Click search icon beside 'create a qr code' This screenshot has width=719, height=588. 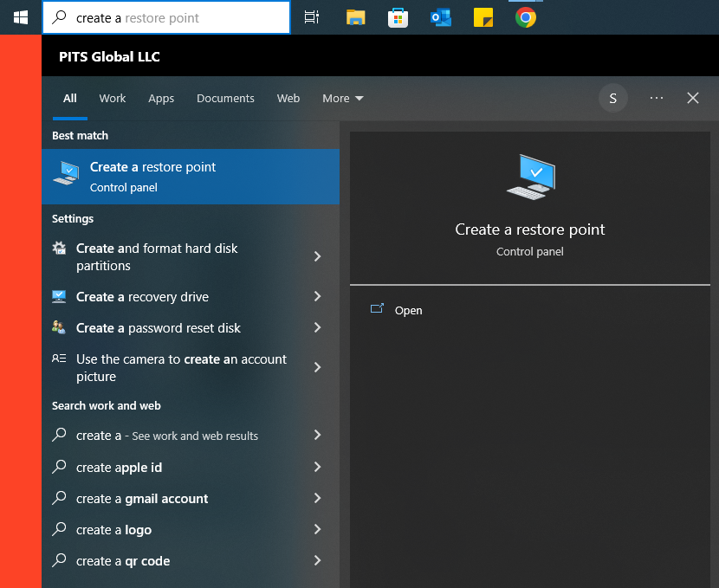[x=59, y=560]
